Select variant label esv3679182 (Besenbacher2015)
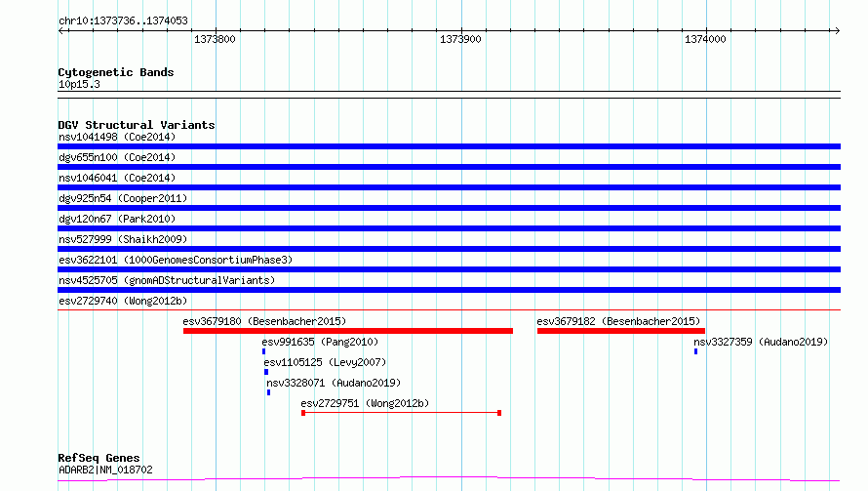The width and height of the screenshot is (868, 491). tap(618, 321)
